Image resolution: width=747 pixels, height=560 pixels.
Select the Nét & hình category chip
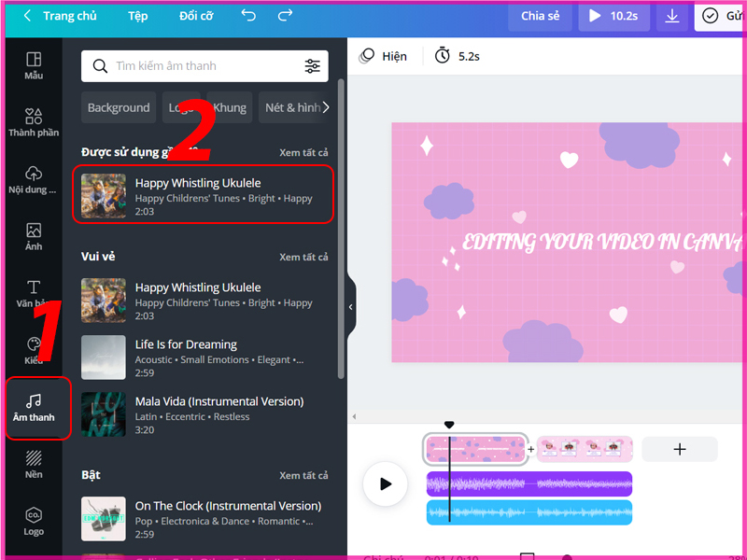[293, 107]
